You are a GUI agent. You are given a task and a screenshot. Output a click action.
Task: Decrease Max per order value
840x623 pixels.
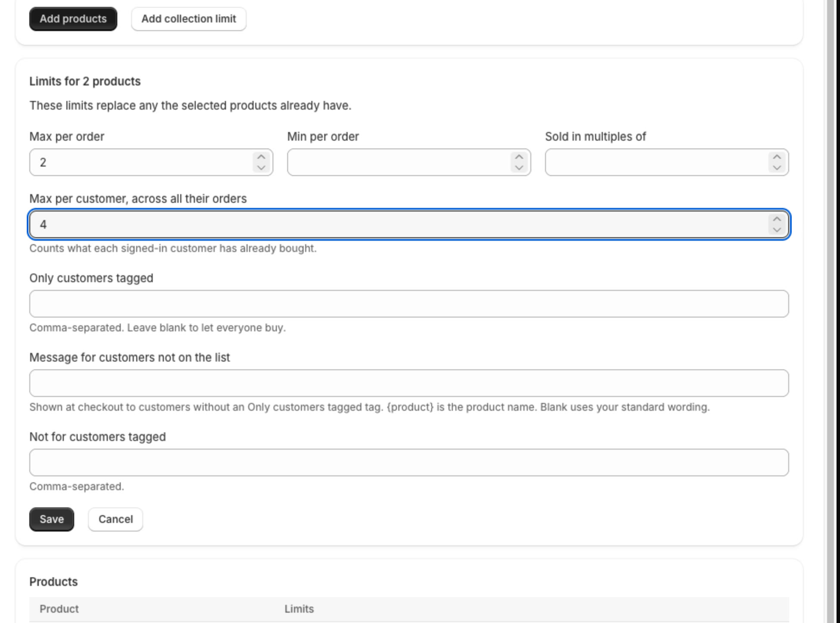point(261,168)
